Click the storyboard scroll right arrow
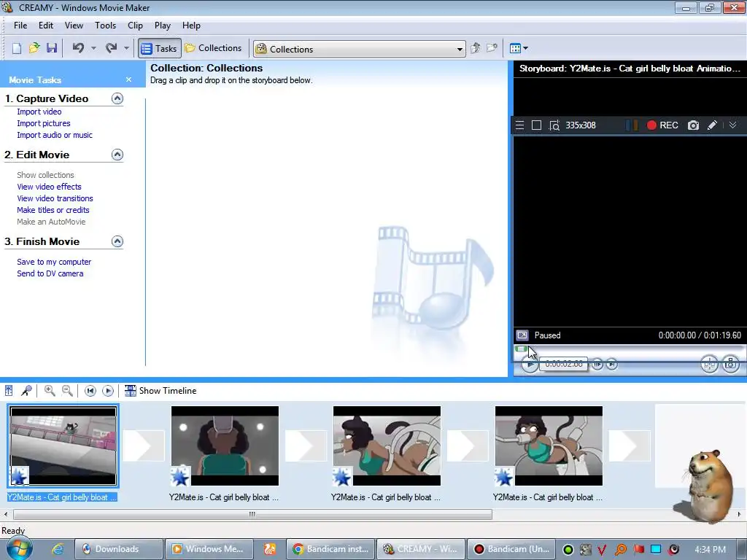Screen dimensions: 747x560 click(x=740, y=514)
